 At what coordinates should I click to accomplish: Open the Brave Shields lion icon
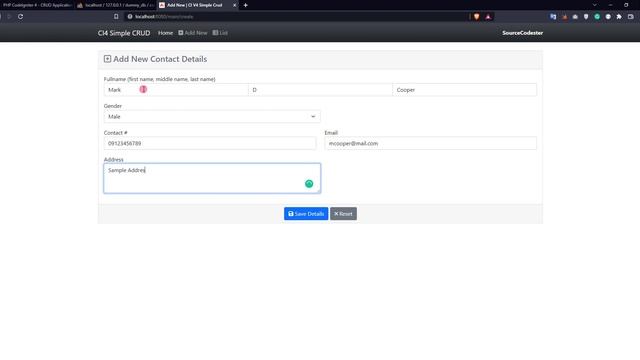click(x=477, y=17)
